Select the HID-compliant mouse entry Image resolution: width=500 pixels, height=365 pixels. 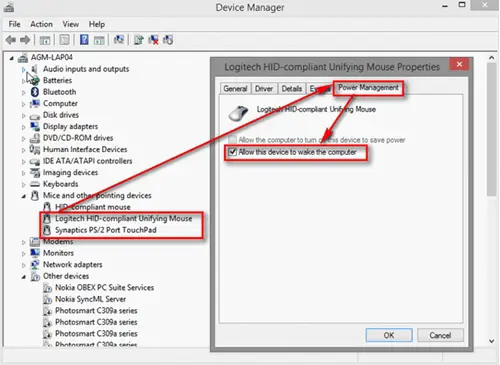93,207
